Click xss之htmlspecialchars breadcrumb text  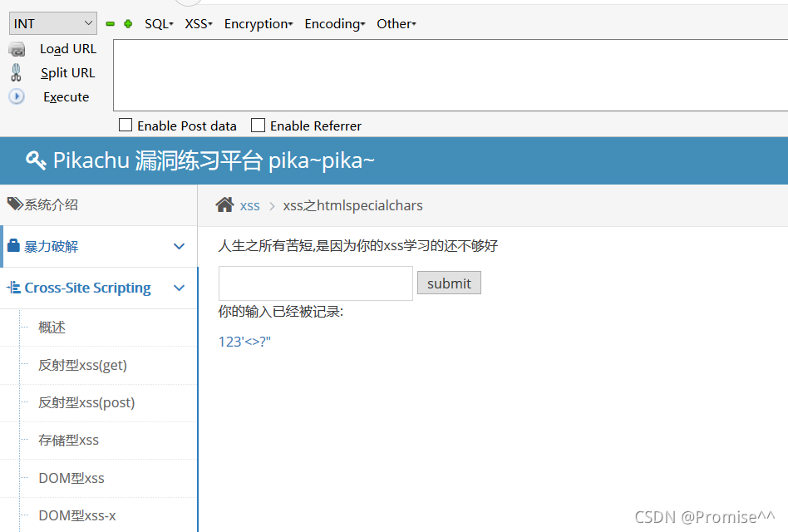(x=352, y=205)
